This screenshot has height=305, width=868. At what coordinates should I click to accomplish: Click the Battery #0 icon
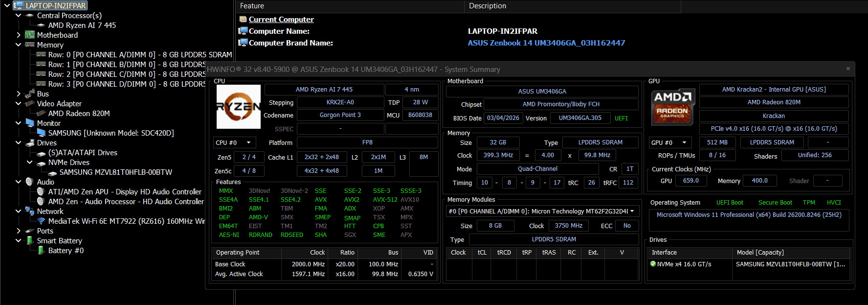click(41, 250)
